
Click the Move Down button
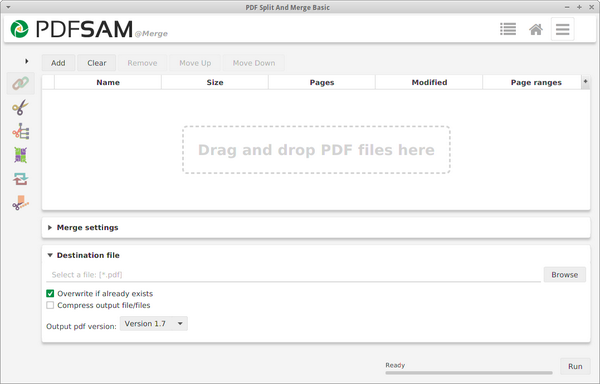254,63
